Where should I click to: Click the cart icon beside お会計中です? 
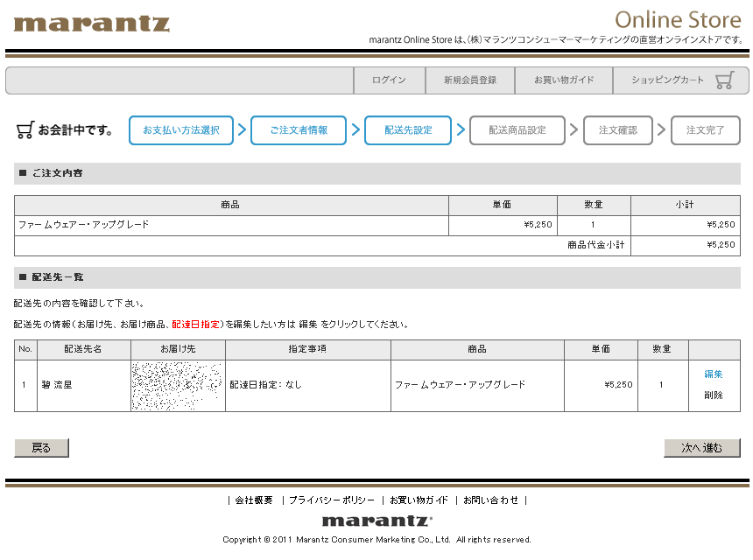(25, 130)
